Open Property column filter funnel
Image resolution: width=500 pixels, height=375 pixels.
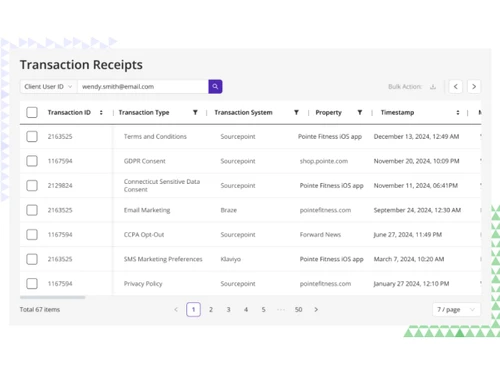click(360, 113)
